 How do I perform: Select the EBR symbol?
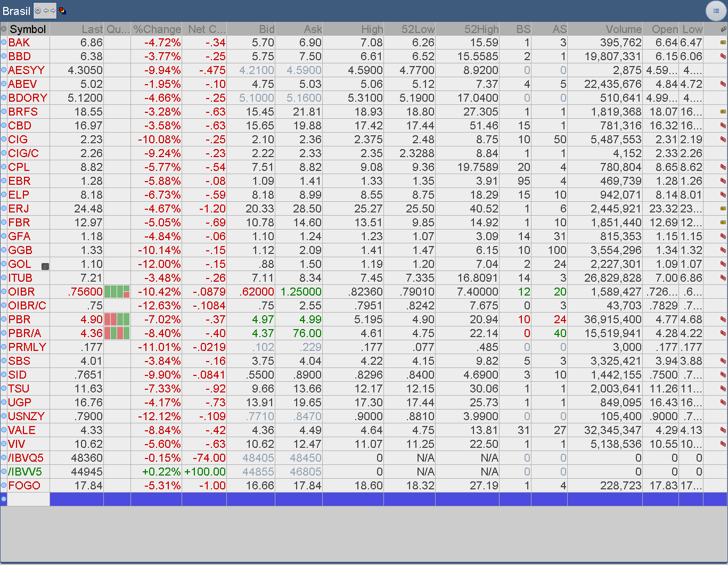click(x=19, y=181)
